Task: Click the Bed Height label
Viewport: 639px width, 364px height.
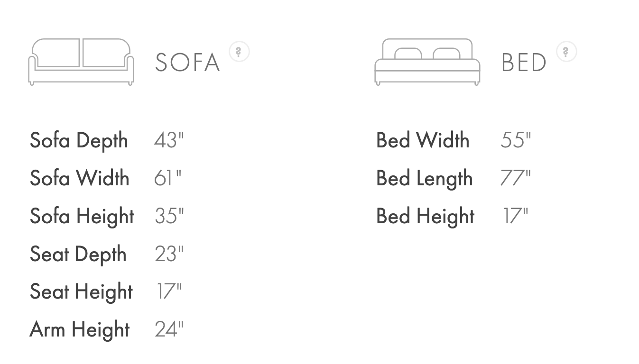Action: tap(426, 217)
